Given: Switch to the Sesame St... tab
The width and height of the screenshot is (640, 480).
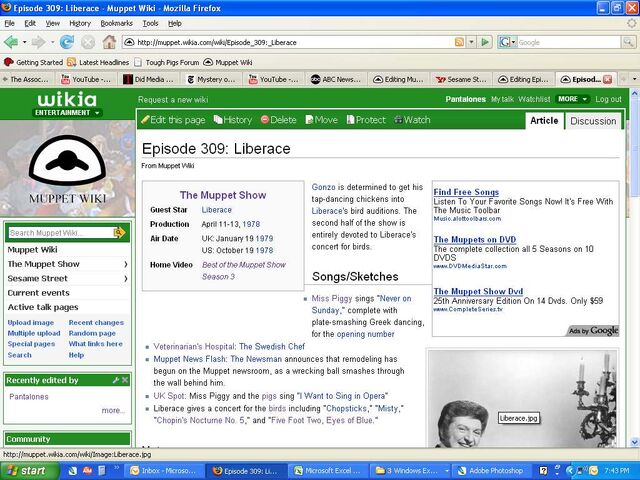Looking at the screenshot, I should point(461,79).
